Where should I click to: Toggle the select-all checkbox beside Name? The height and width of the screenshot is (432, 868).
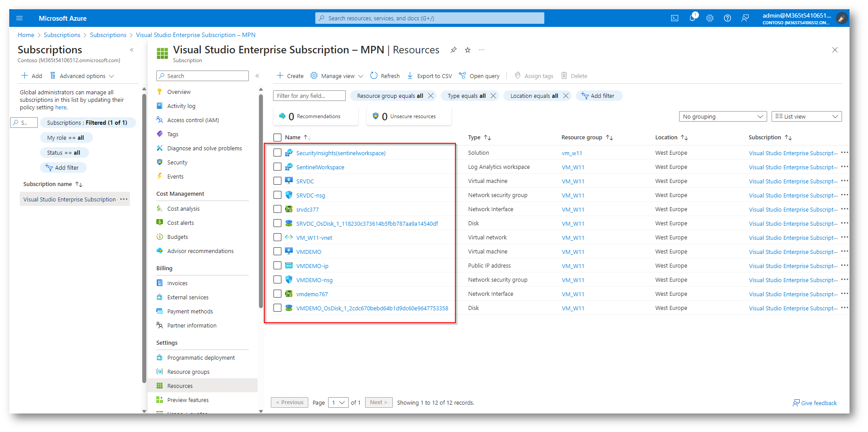[x=277, y=137]
